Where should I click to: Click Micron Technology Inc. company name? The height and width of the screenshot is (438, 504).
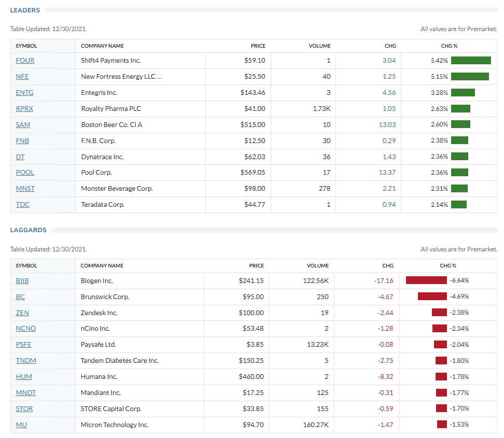click(x=115, y=425)
